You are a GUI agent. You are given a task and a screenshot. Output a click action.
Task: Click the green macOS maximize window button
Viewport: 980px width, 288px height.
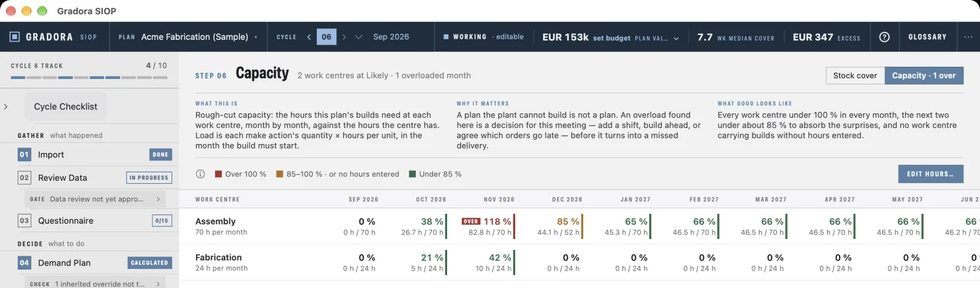tap(42, 11)
